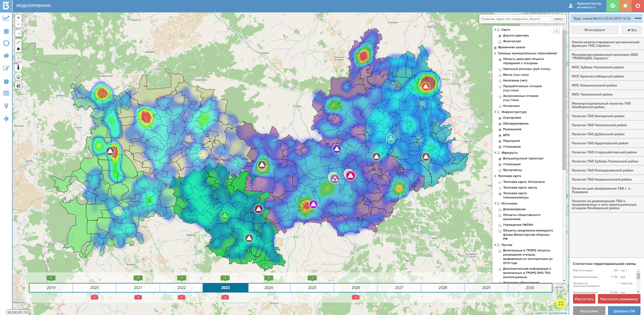
Task: Select Население (чел) radio option
Action: pos(500,81)
